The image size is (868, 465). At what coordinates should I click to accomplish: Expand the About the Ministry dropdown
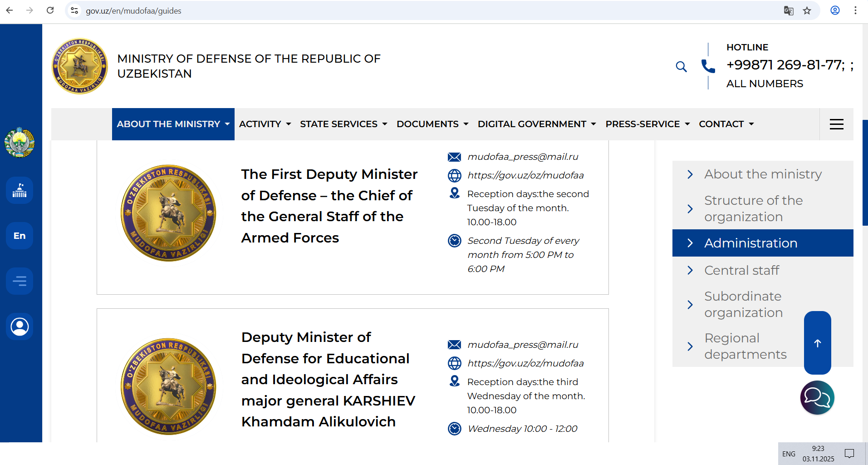tap(173, 124)
